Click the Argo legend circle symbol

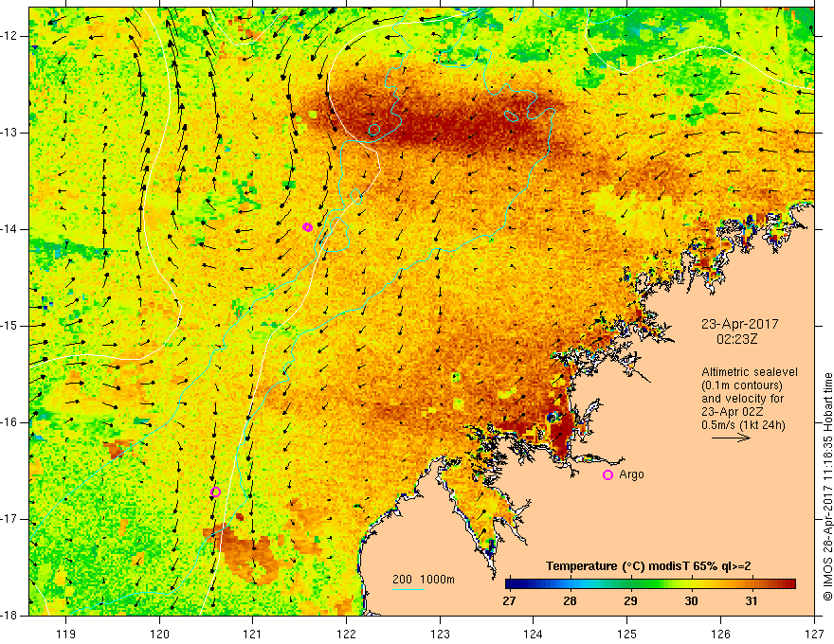coord(607,475)
